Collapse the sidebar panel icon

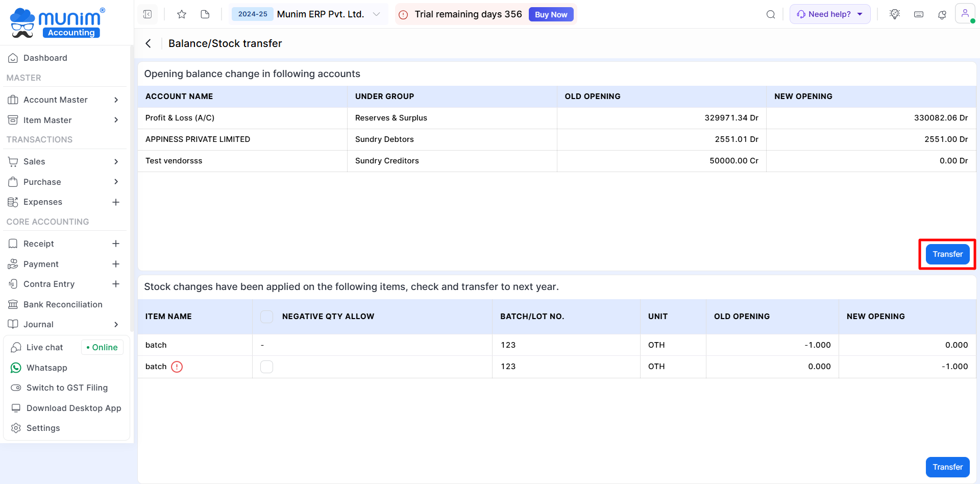coord(148,14)
